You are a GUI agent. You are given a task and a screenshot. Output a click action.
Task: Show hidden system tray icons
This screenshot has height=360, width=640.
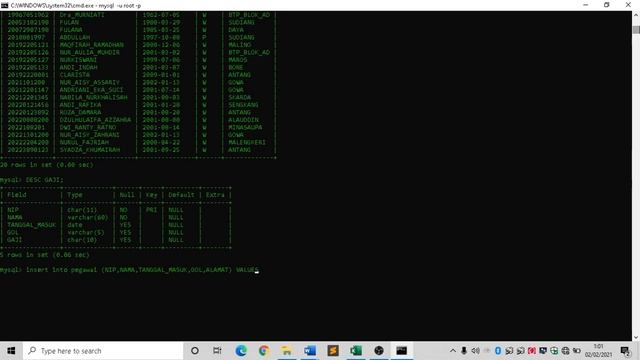(453, 351)
